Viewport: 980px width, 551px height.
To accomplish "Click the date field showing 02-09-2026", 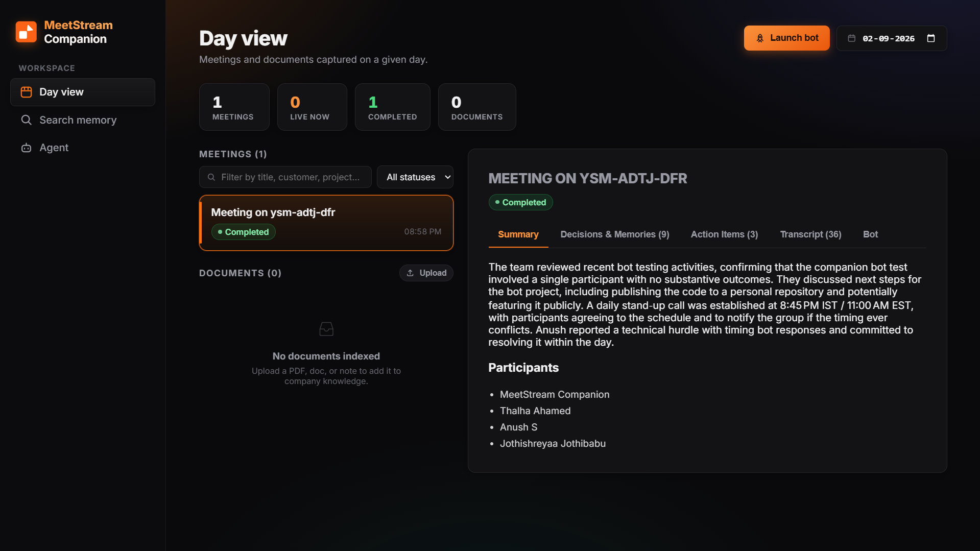I will pyautogui.click(x=891, y=38).
